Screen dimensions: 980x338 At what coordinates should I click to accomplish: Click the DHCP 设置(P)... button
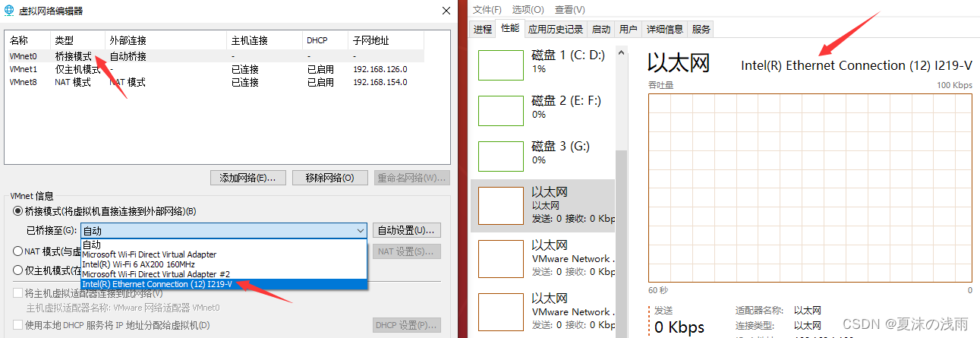(407, 325)
